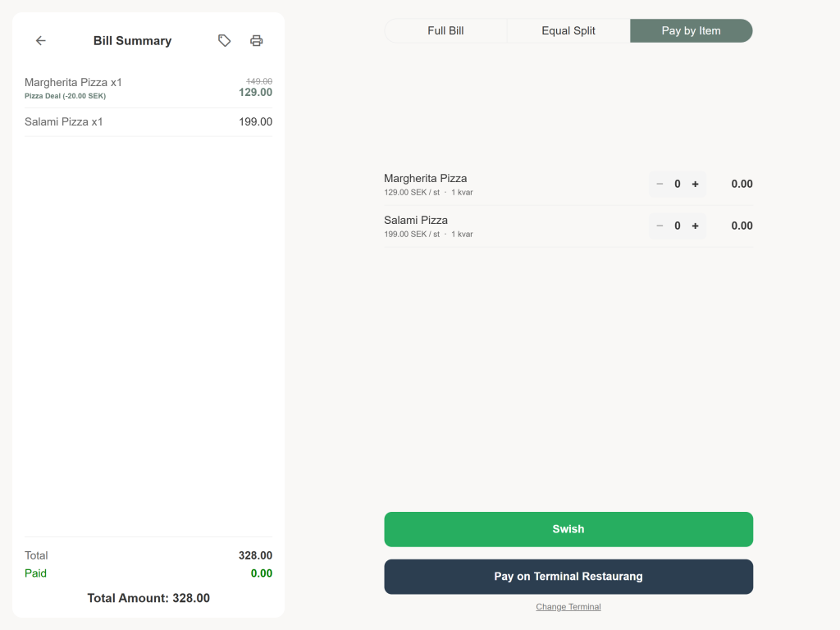Viewport: 840px width, 630px height.
Task: Click the 199.00 SEK / st label
Action: [x=412, y=234]
